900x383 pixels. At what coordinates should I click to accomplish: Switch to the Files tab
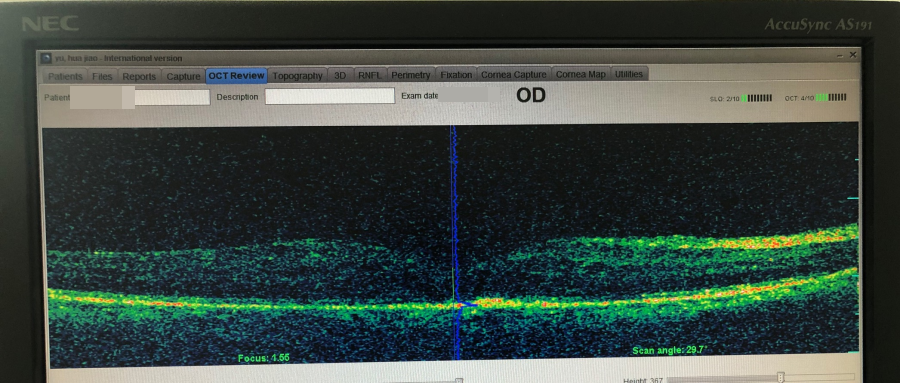[102, 76]
